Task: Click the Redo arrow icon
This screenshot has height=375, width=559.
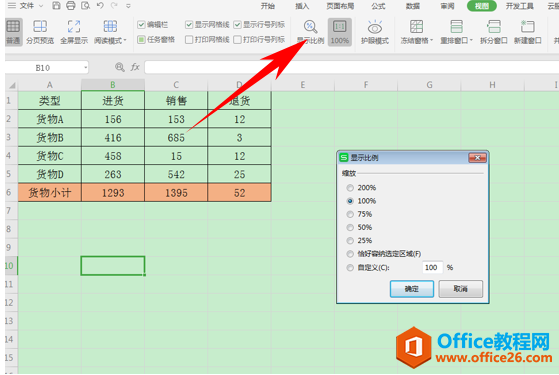Action: pos(114,5)
